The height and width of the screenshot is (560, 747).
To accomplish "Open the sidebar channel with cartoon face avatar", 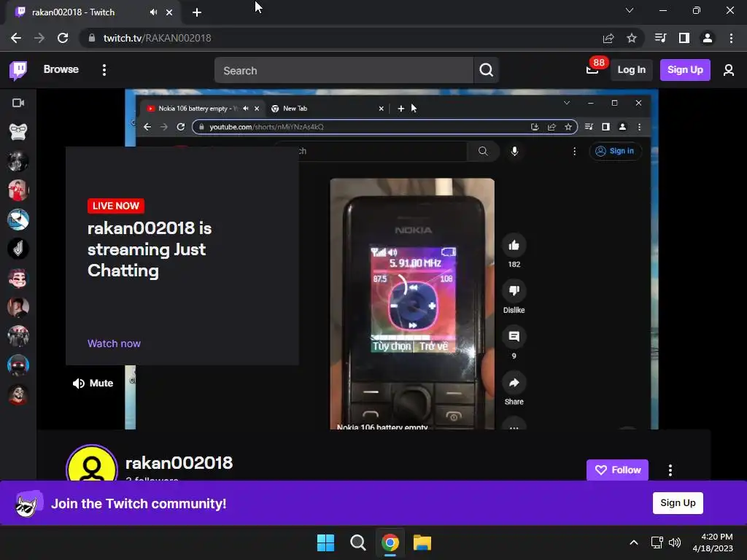I will pos(18,278).
